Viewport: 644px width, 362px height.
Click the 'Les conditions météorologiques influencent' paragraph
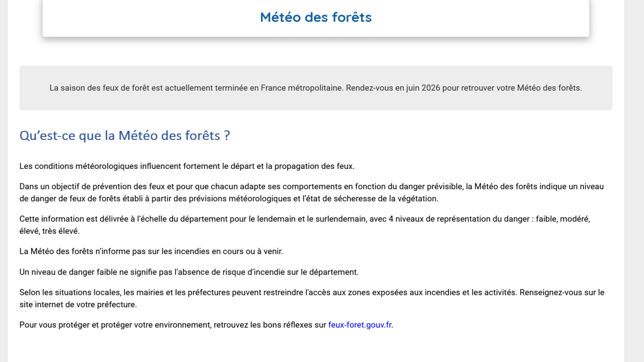(x=187, y=166)
